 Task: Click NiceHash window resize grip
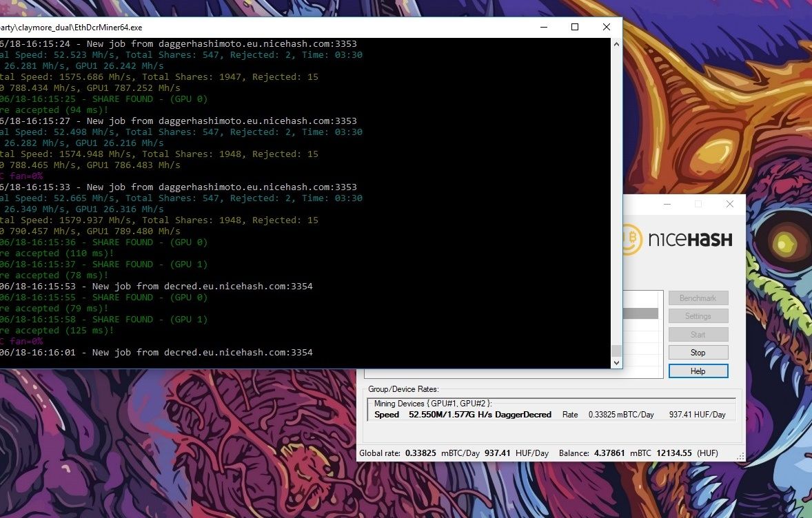click(x=740, y=457)
